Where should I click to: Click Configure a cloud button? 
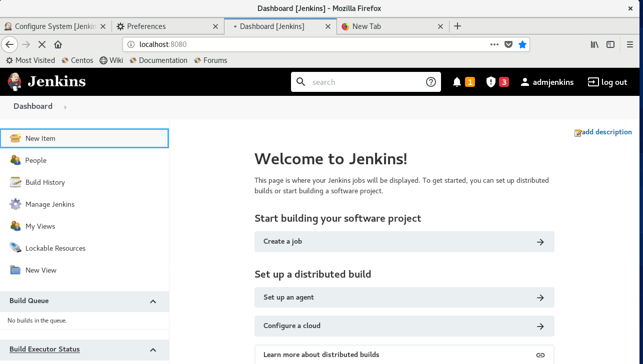(404, 326)
